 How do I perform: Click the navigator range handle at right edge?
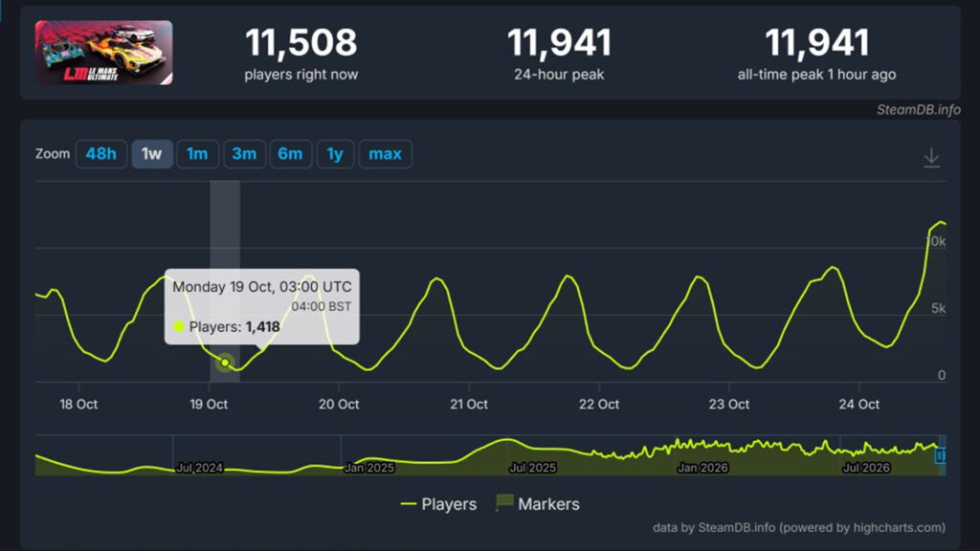(940, 455)
